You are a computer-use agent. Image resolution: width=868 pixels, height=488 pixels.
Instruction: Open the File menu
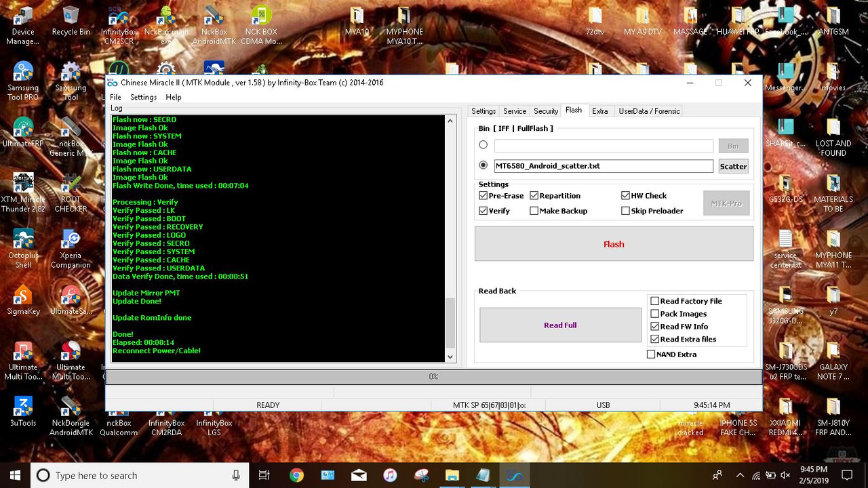115,97
